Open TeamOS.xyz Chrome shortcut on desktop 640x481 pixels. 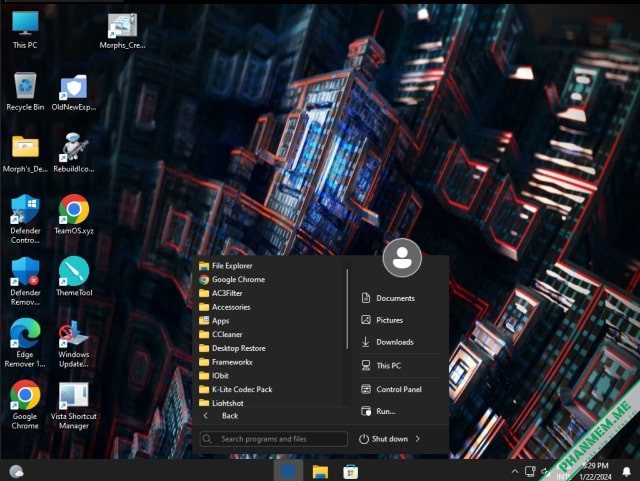coord(74,215)
